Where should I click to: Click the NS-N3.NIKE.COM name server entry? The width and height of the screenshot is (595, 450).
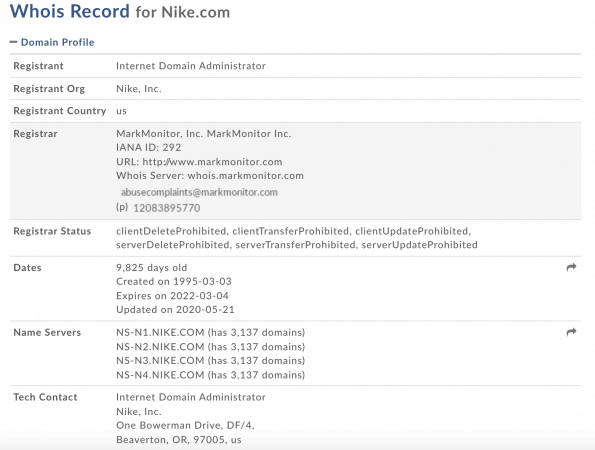(211, 360)
